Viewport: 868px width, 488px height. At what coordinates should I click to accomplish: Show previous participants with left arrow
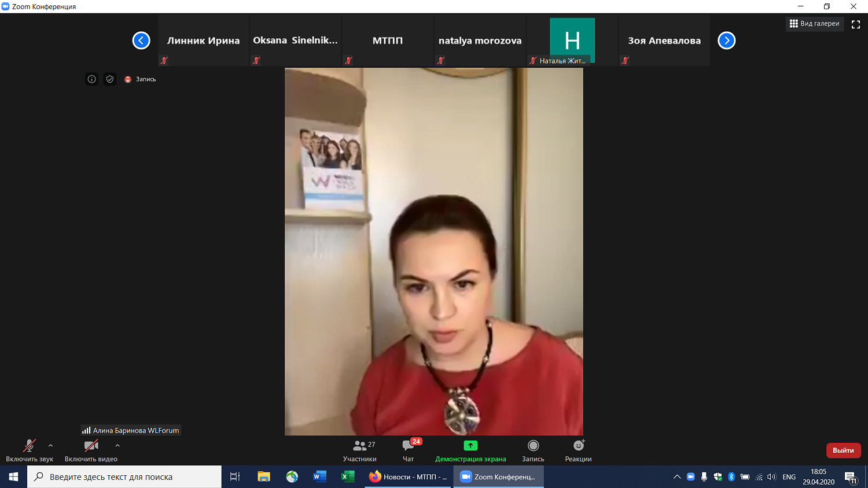(141, 40)
